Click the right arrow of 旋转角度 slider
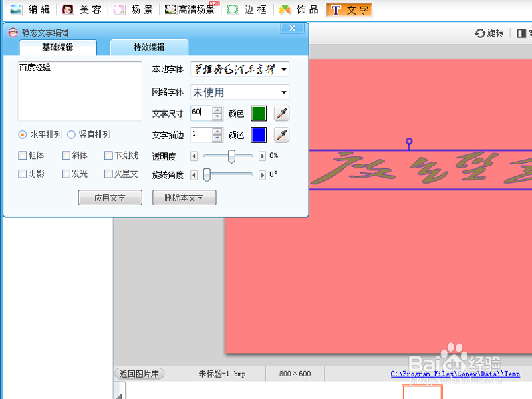The image size is (532, 399). (262, 175)
